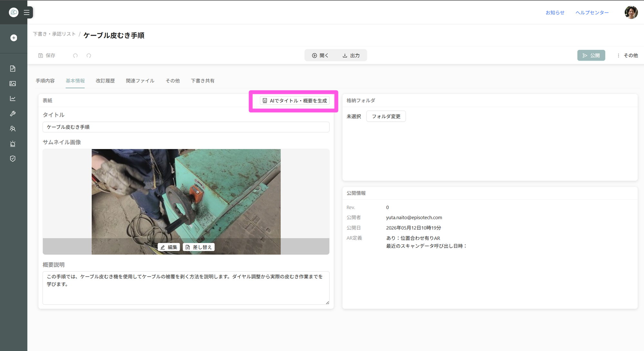Open the image gallery icon in the sidebar
The height and width of the screenshot is (351, 644).
click(x=13, y=84)
